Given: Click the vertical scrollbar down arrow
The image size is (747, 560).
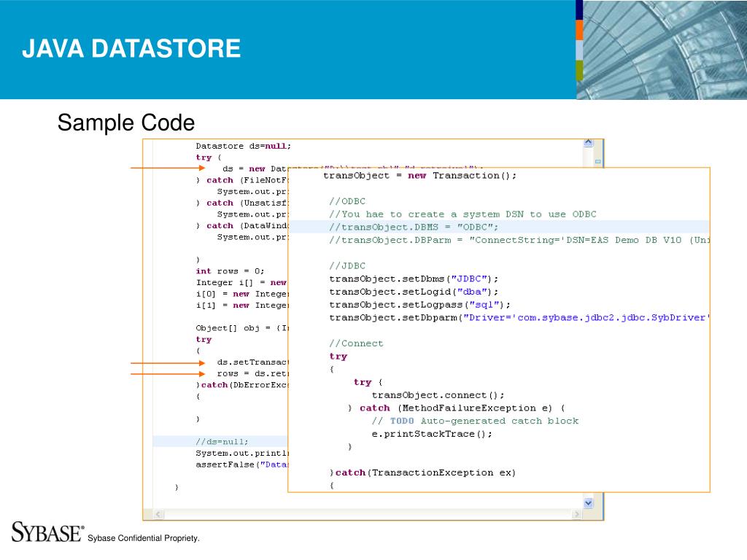Looking at the screenshot, I should pyautogui.click(x=589, y=502).
